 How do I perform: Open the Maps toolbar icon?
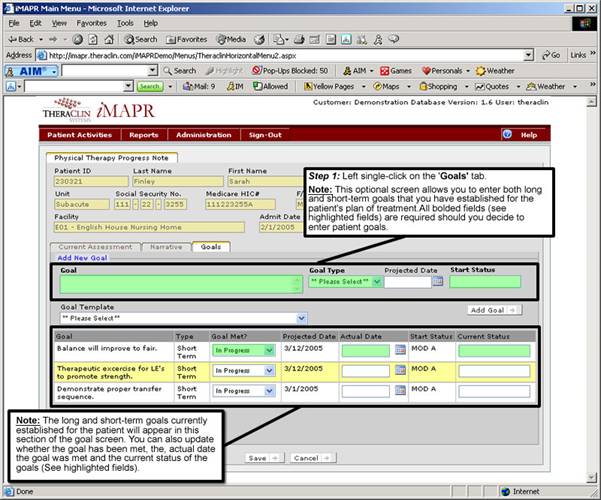tap(386, 87)
